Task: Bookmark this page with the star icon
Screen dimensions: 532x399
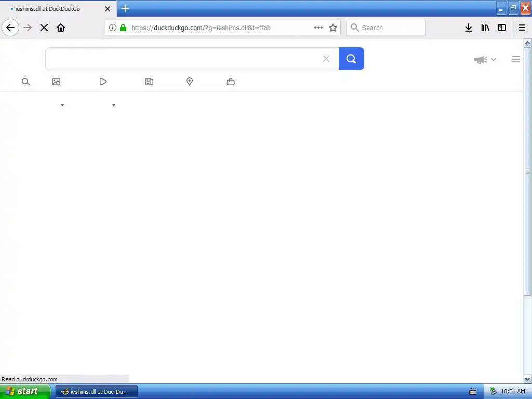Action: [333, 28]
